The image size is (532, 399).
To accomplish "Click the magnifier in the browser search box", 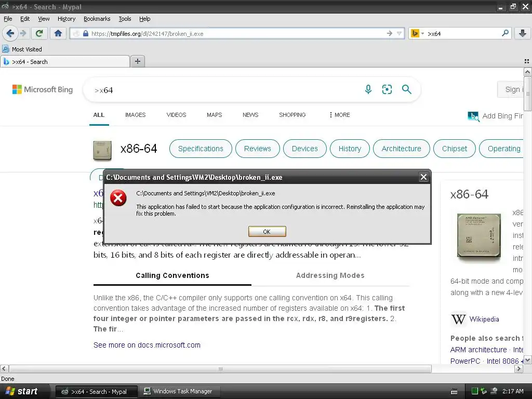I will point(505,33).
